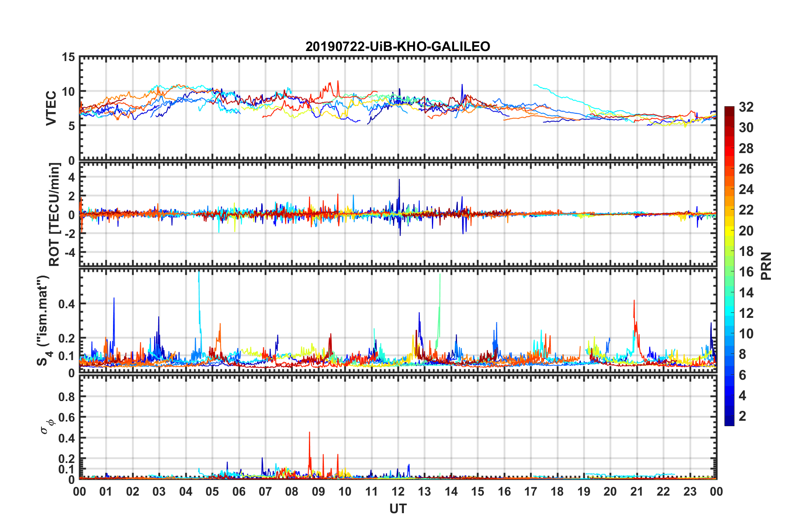Click the VTEC y-axis label
Image resolution: width=796 pixels, height=532 pixels.
(51, 108)
